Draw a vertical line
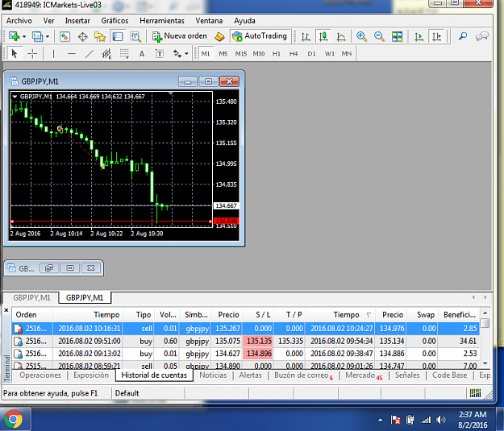 (x=53, y=54)
